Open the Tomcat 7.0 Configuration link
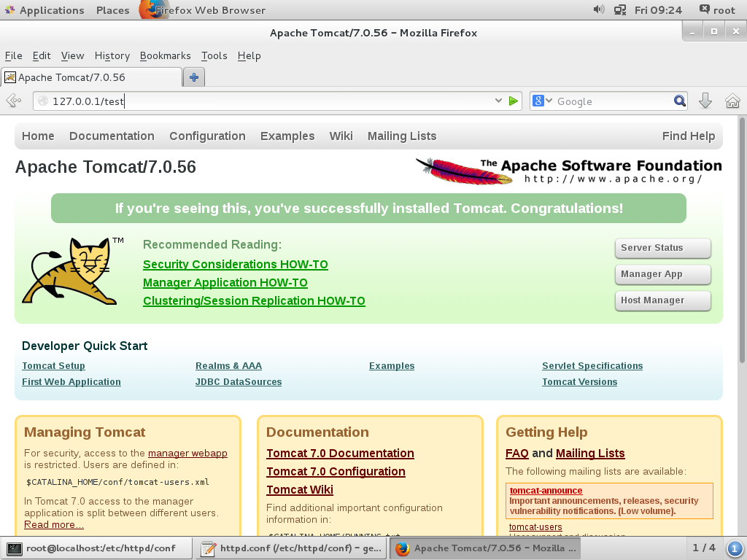747x560 pixels. point(336,472)
